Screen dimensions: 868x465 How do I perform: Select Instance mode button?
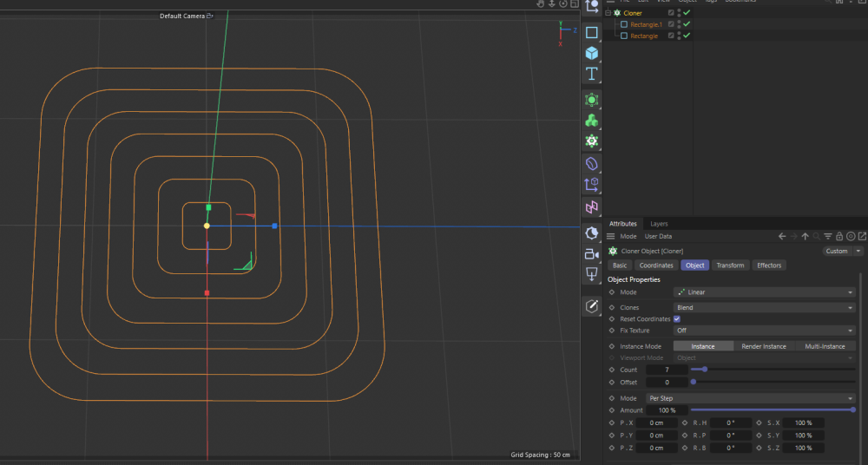tap(703, 346)
